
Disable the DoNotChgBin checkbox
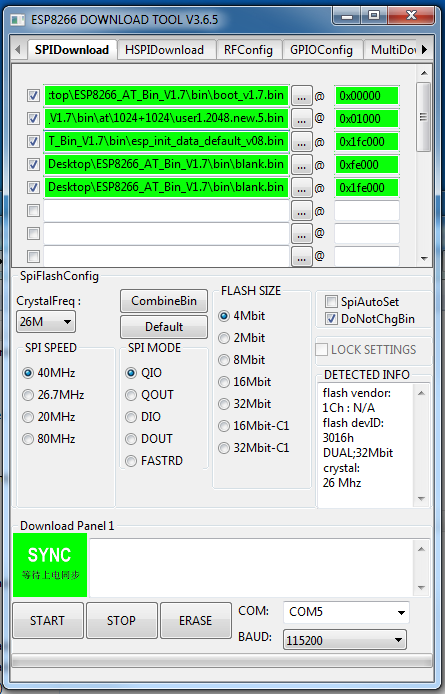[331, 319]
